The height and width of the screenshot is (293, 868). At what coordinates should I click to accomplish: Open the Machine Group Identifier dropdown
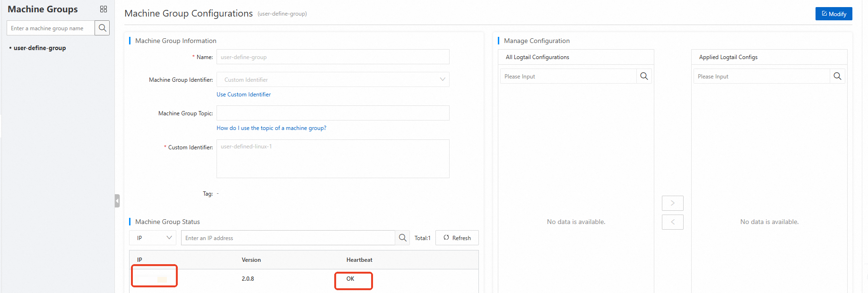pyautogui.click(x=333, y=79)
